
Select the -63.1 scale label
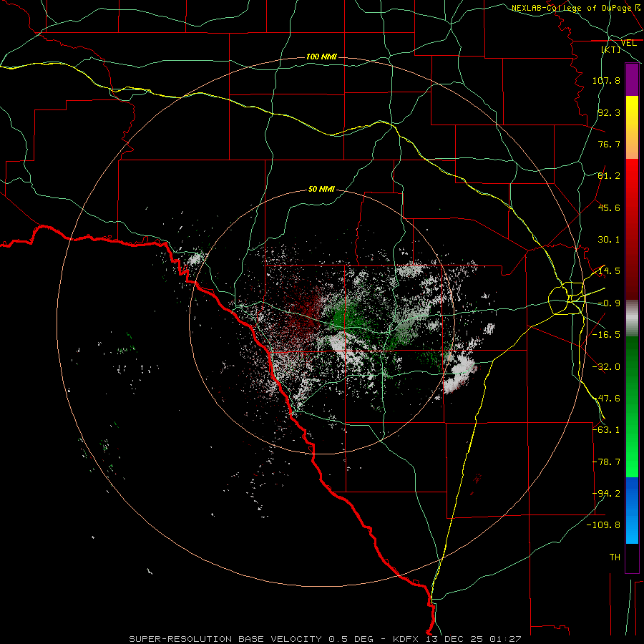coord(606,430)
